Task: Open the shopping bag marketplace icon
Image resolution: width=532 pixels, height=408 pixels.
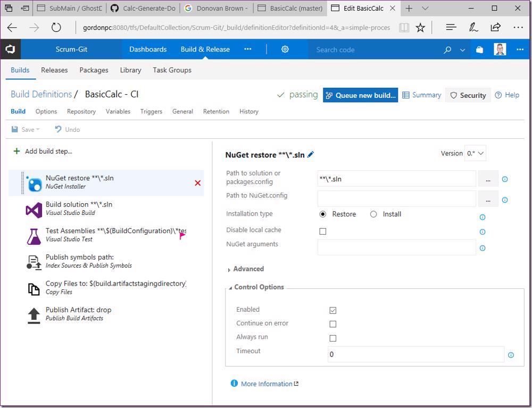Action: point(479,50)
